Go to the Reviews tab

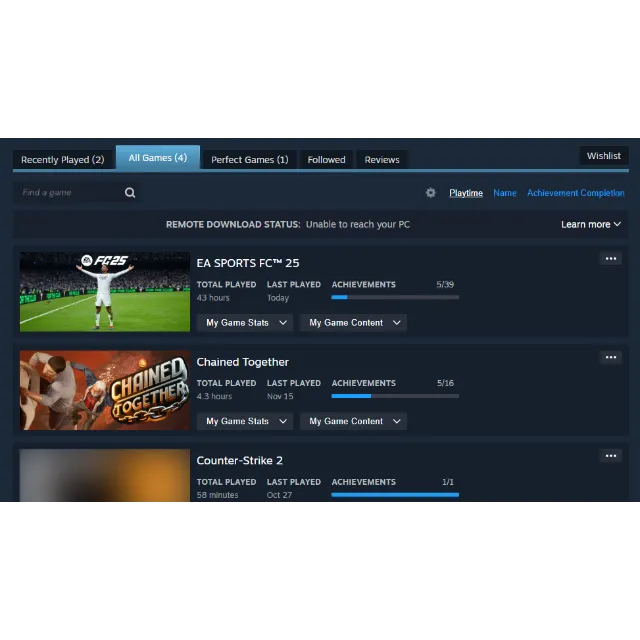[x=382, y=160]
